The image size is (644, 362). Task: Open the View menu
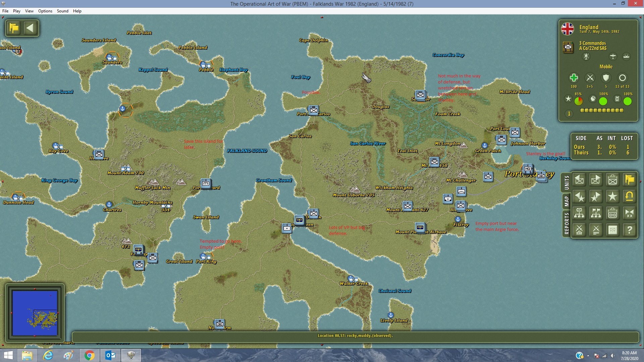coord(29,11)
